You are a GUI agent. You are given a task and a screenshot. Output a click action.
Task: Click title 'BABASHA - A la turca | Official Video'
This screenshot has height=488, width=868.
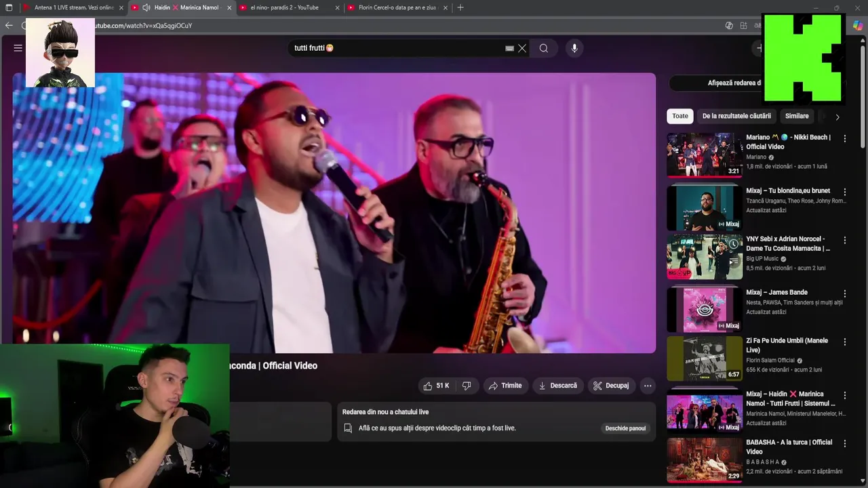pos(789,447)
